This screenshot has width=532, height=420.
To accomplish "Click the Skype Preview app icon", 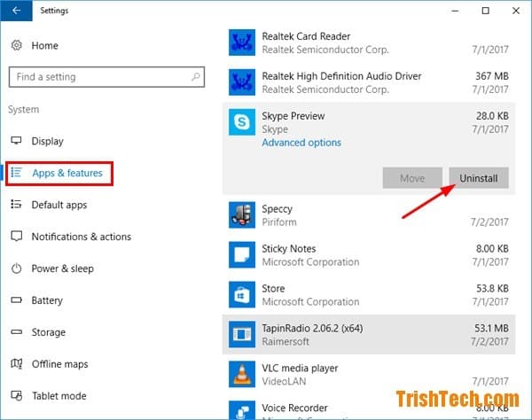I will click(x=242, y=122).
